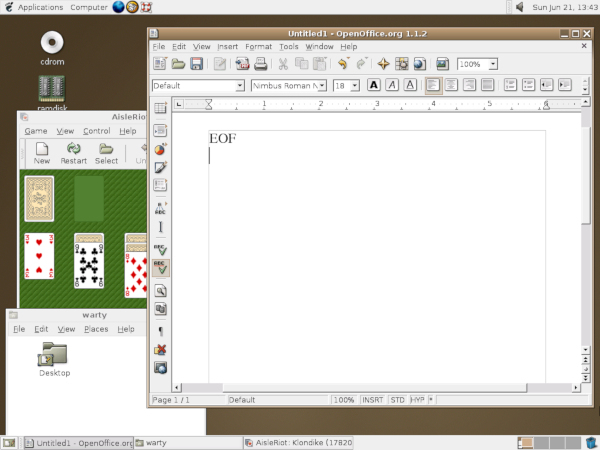
Task: Restart the AisleRiot game
Action: coord(73,153)
